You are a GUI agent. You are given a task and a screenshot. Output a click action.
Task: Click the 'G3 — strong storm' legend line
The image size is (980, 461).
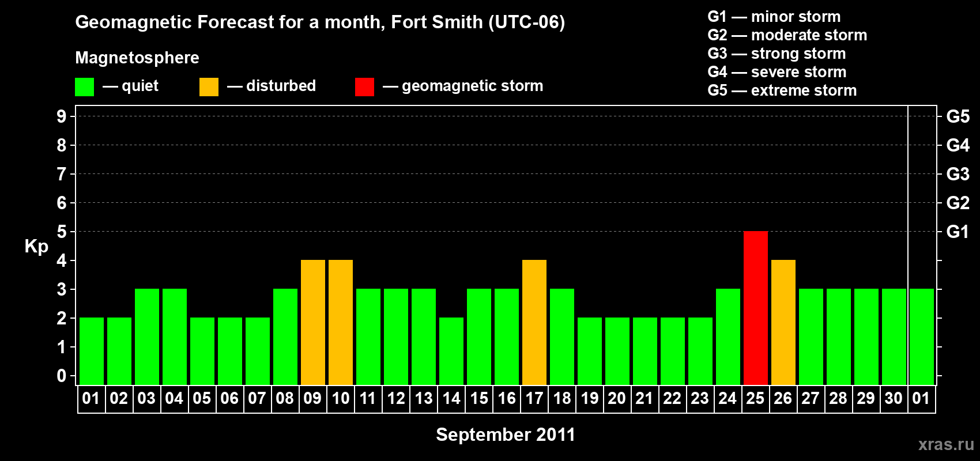(x=777, y=54)
